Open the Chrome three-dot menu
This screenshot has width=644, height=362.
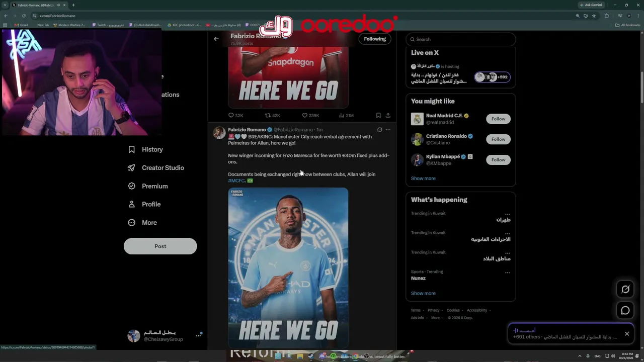click(637, 16)
